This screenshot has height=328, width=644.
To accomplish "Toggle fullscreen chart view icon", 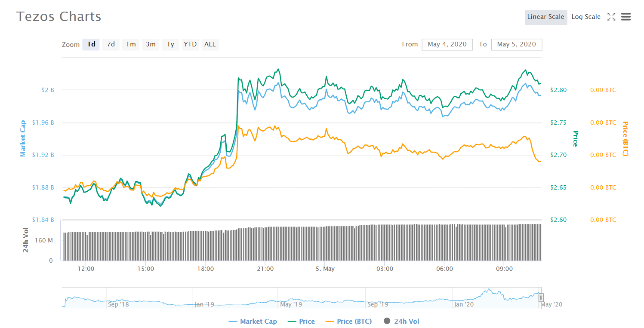I will click(x=611, y=17).
